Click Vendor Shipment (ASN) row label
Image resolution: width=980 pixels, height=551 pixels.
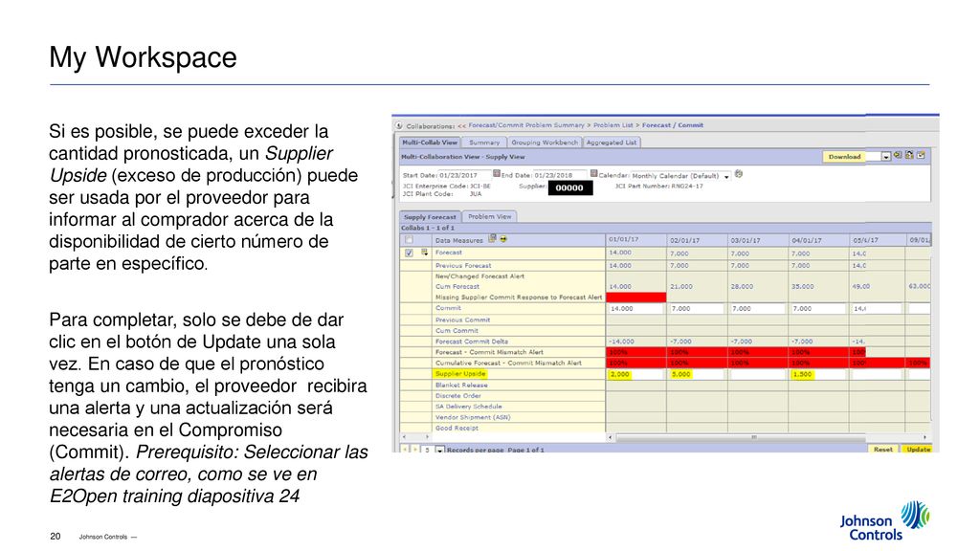point(473,417)
